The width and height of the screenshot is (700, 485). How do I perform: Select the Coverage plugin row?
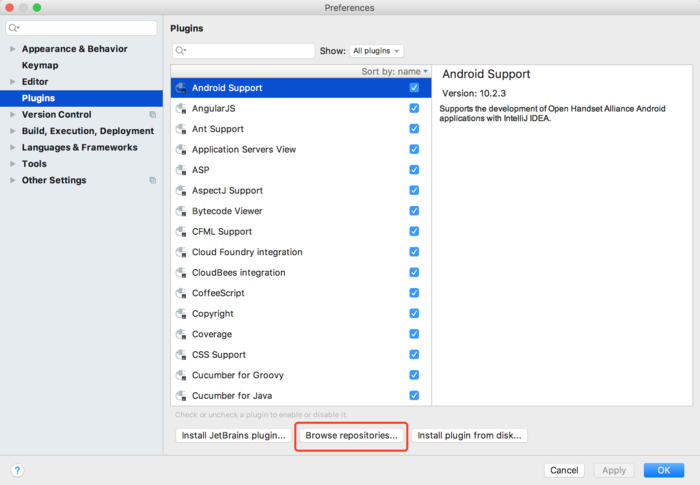(301, 334)
